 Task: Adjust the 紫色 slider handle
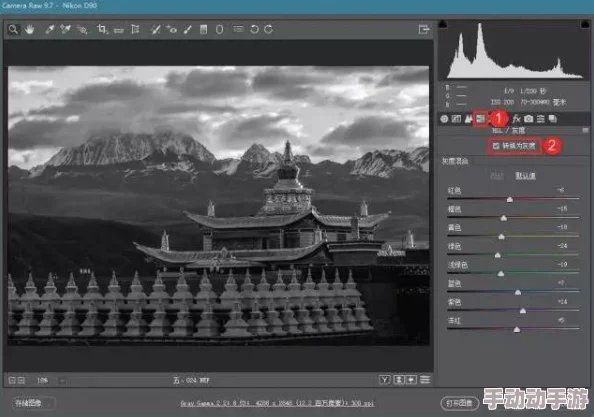523,311
